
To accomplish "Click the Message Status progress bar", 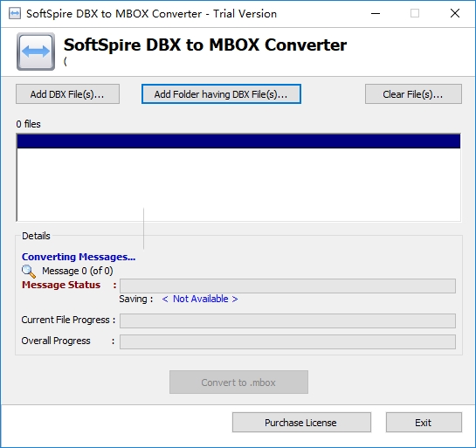I will point(287,286).
